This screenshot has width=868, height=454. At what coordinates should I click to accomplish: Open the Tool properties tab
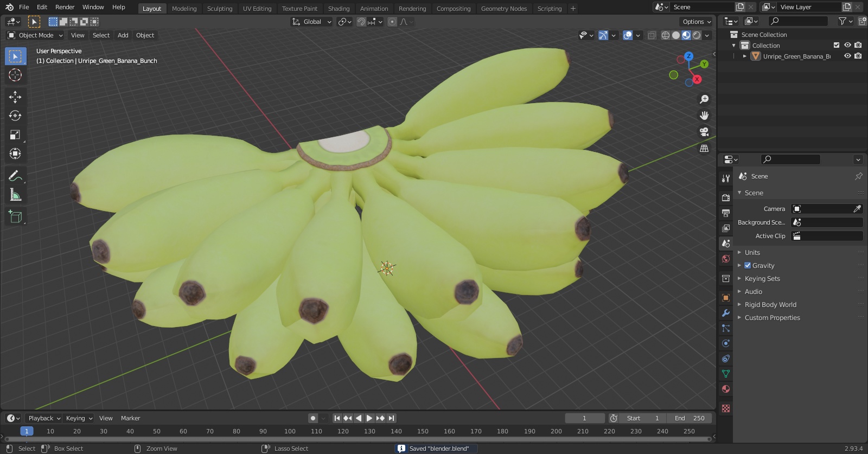pyautogui.click(x=726, y=178)
